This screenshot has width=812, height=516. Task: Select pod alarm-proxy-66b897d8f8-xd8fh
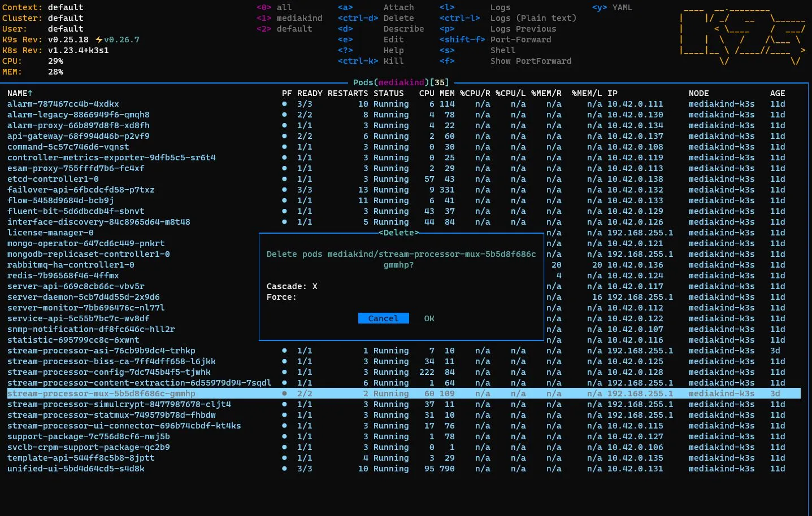78,125
